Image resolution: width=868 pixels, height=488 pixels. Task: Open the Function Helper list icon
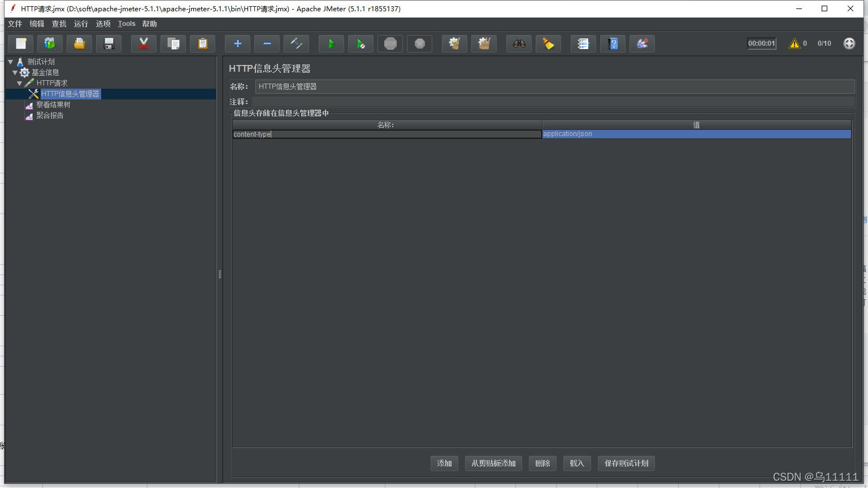pos(583,43)
